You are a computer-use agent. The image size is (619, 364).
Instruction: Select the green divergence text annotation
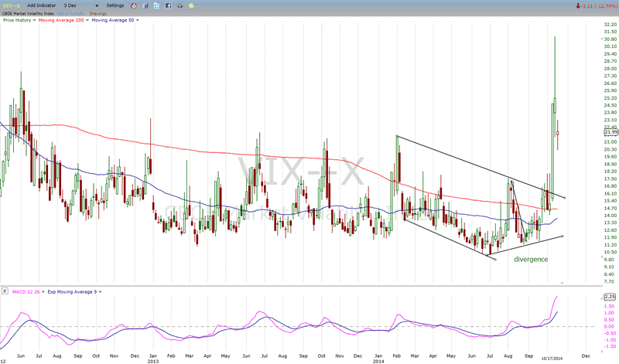tap(531, 259)
